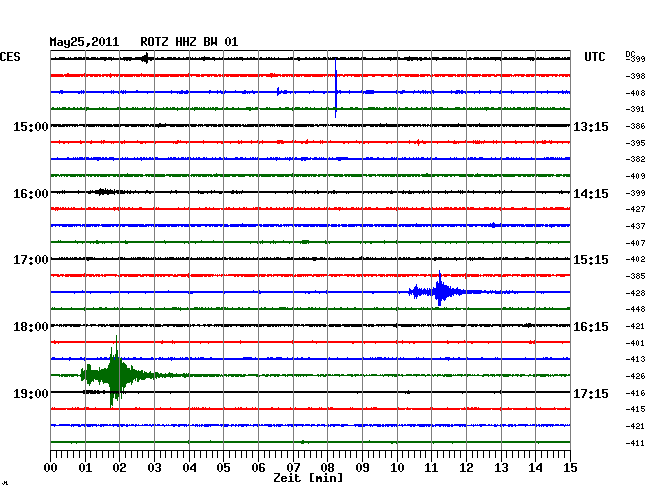Select the DC offset value -428
650x494 pixels.
click(x=635, y=293)
